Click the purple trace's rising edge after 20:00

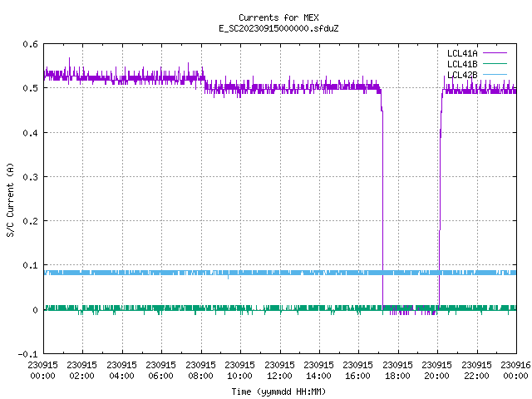pyautogui.click(x=440, y=204)
